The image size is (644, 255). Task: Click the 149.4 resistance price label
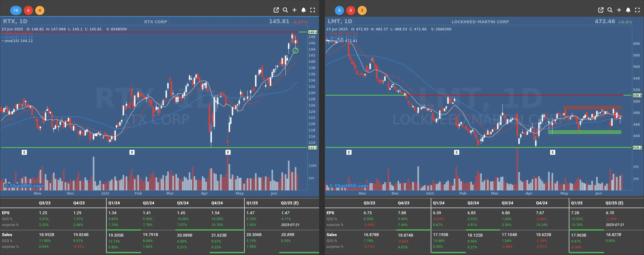point(313,32)
